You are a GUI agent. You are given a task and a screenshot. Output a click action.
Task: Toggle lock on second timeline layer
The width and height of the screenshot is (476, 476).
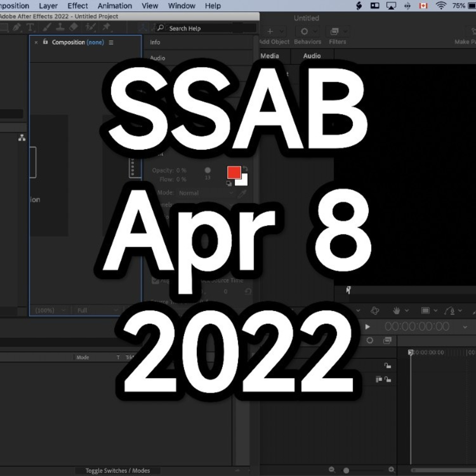pos(388,379)
